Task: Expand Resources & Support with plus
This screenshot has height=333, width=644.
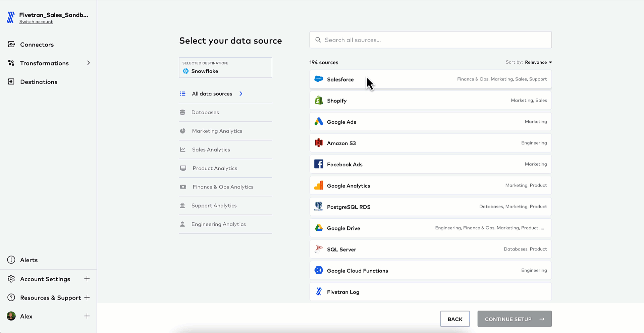Action: 87,297
